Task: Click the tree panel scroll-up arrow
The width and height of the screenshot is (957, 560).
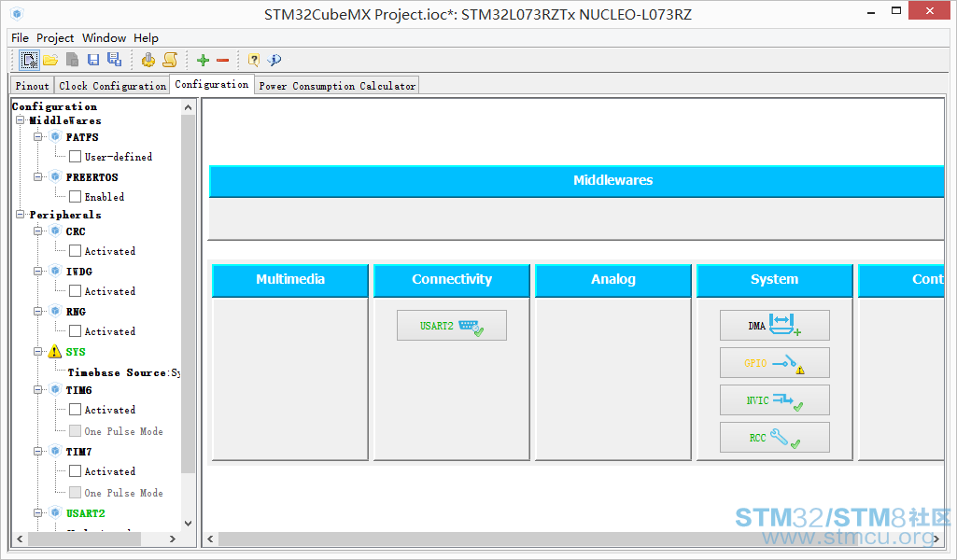Action: click(x=188, y=107)
